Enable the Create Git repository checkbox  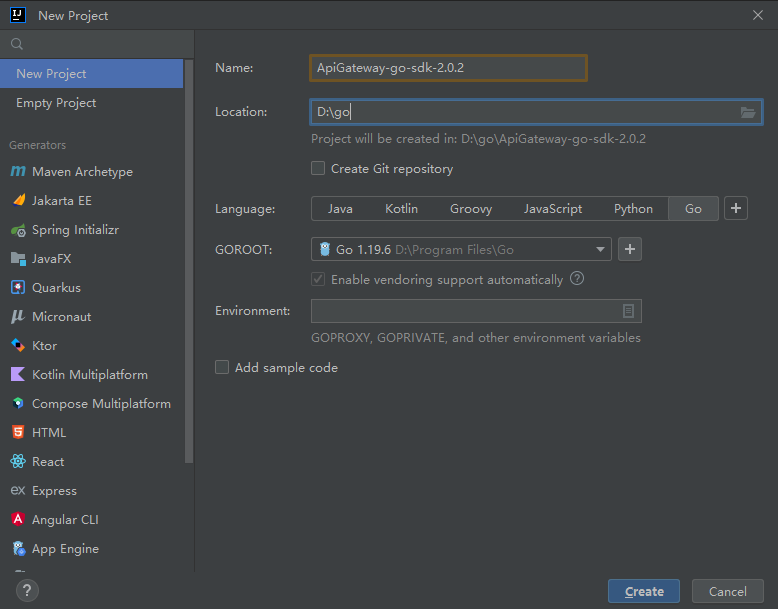(x=318, y=169)
